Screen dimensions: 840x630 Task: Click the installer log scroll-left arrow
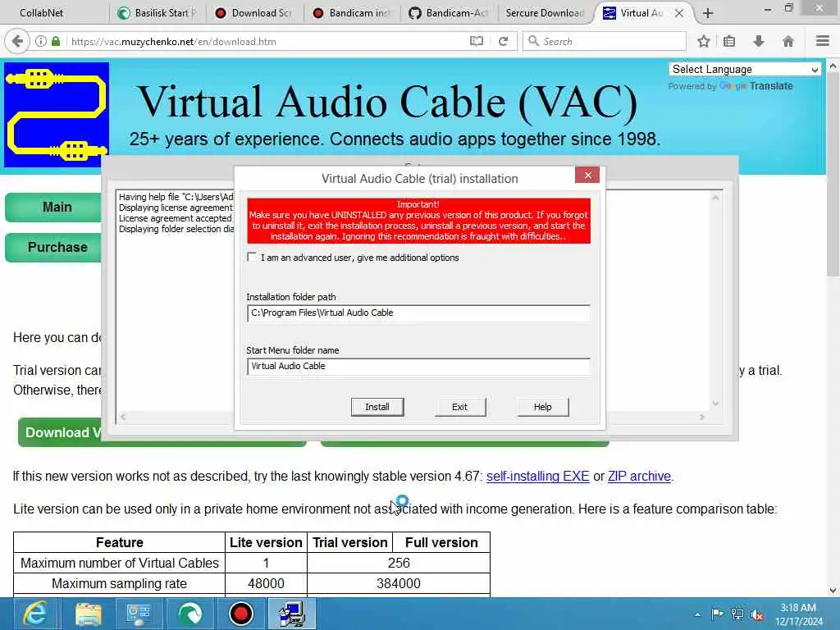pyautogui.click(x=123, y=417)
